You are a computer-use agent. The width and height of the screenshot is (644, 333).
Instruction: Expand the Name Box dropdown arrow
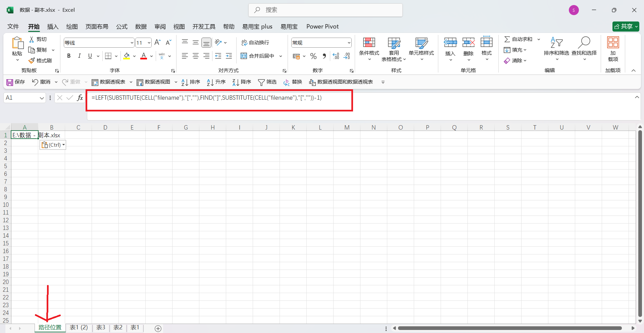pyautogui.click(x=42, y=98)
